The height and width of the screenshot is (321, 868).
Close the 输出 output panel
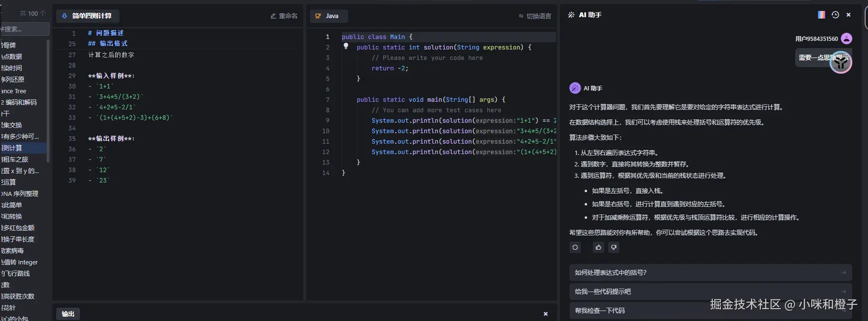[x=546, y=314]
